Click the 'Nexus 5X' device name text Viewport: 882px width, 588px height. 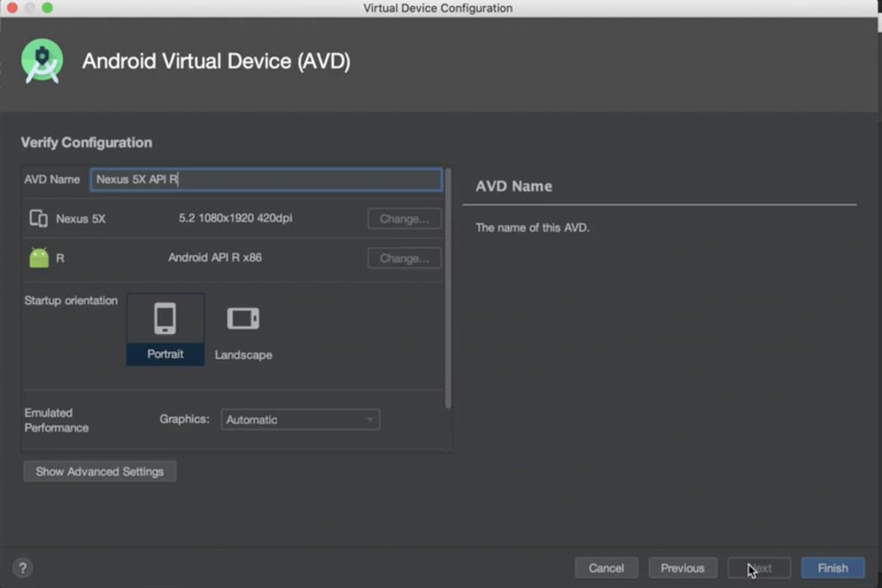[80, 219]
